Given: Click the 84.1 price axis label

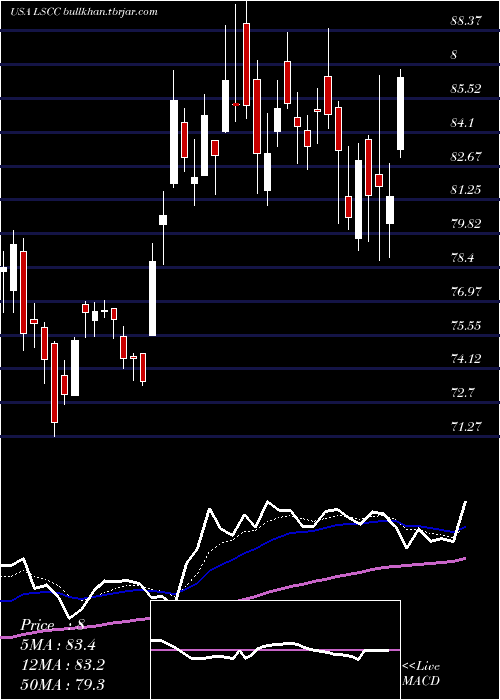Looking at the screenshot, I should click(462, 123).
